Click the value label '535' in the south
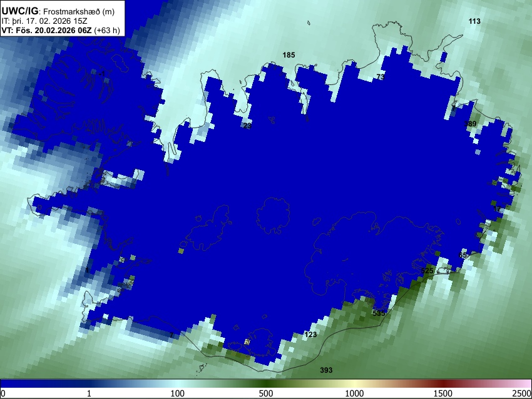The width and height of the screenshot is (532, 399). coord(379,313)
